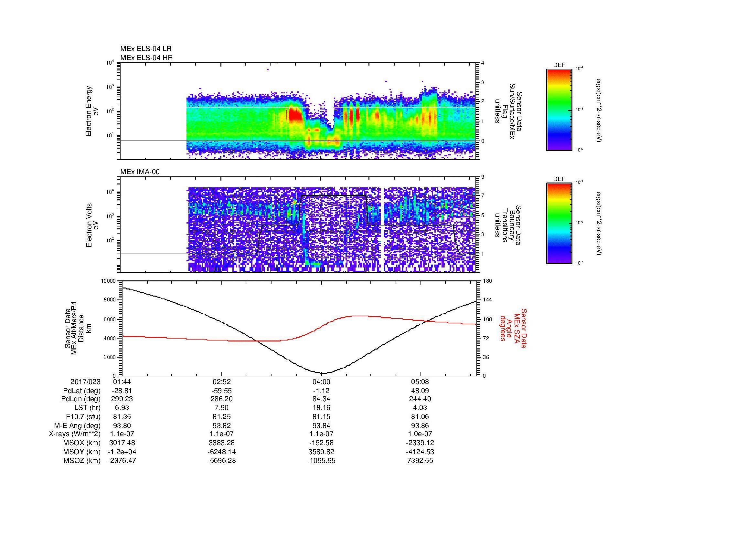
Task: Click the PdLon value '286.20'
Action: tap(222, 399)
